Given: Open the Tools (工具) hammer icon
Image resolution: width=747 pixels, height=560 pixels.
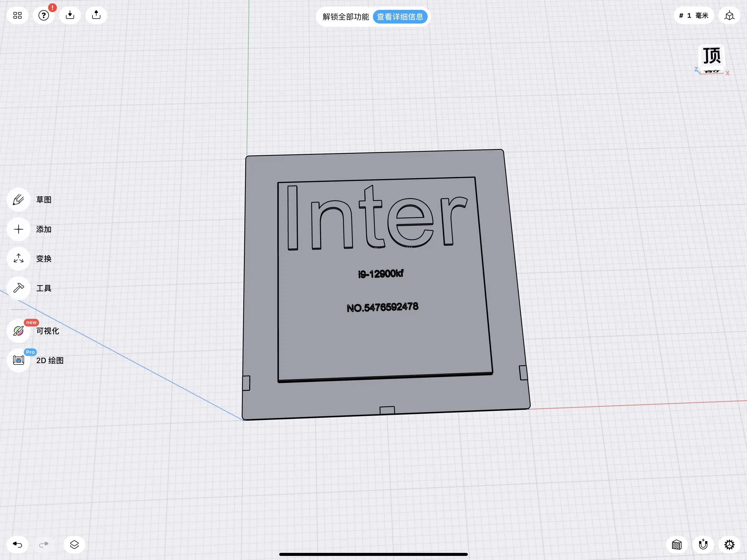Looking at the screenshot, I should click(x=19, y=288).
